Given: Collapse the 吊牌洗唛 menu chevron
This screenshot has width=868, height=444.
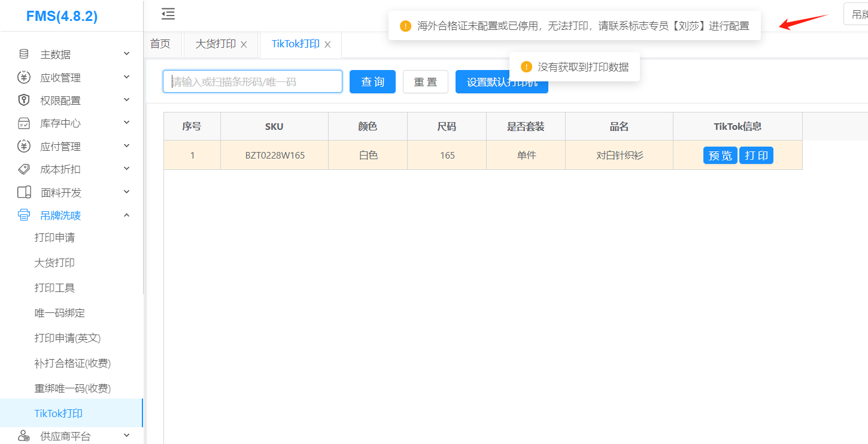Looking at the screenshot, I should (126, 215).
